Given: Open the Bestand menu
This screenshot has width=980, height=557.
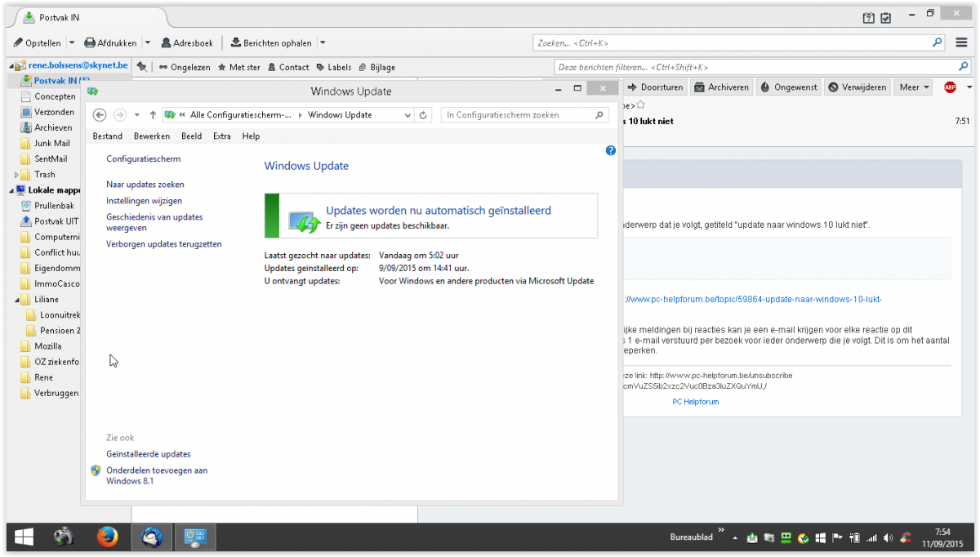Looking at the screenshot, I should [x=108, y=136].
